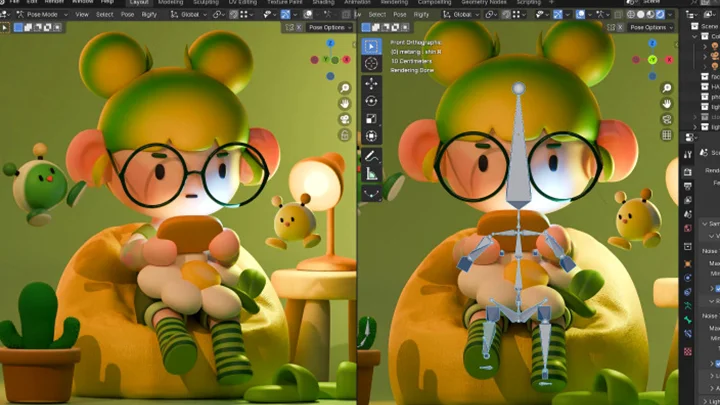Open outliner display mode dropdown

click(691, 15)
